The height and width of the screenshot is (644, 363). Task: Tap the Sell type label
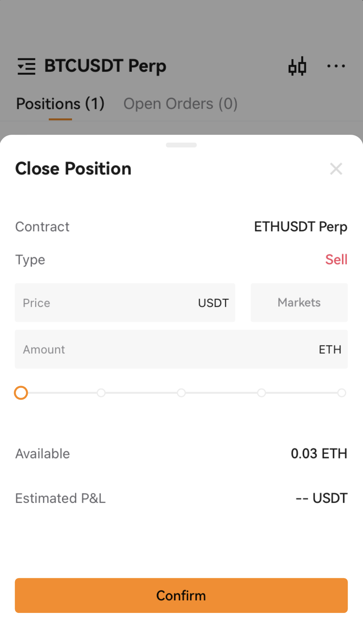[336, 260]
